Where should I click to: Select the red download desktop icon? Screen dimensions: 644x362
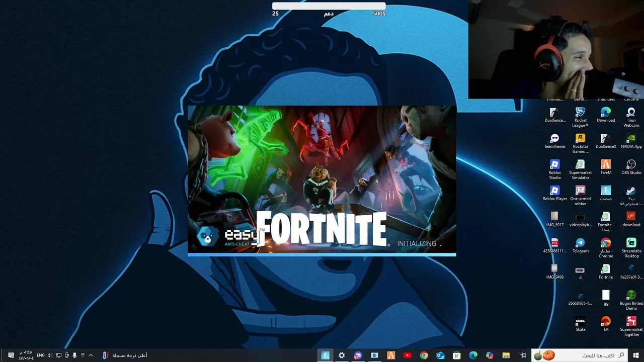point(631,220)
